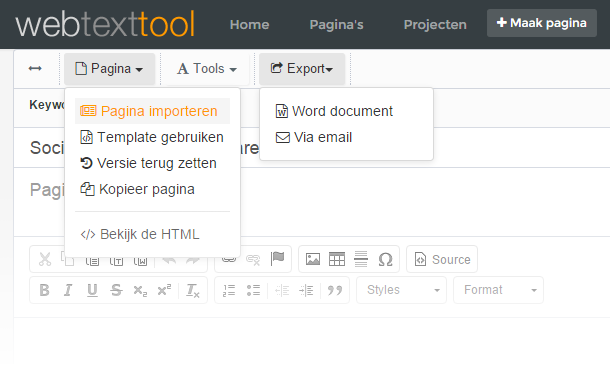Viewport: 610px width, 365px height.
Task: Insert a table icon
Action: (x=337, y=259)
